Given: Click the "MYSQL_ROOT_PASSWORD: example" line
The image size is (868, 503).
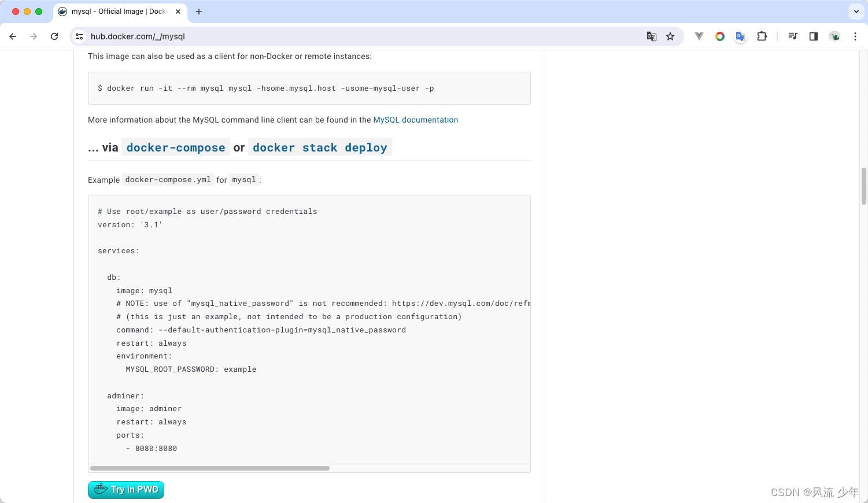Looking at the screenshot, I should [x=191, y=369].
